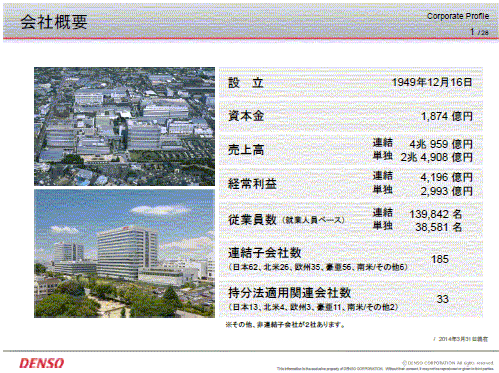The height and width of the screenshot is (373, 499).
Task: Click the subsidiaries count 185
Action: [x=440, y=259]
